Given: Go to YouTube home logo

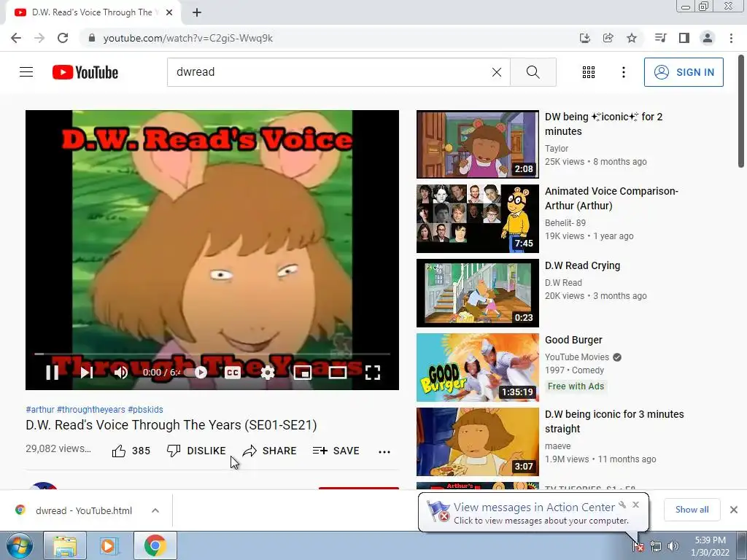Looking at the screenshot, I should coord(85,72).
